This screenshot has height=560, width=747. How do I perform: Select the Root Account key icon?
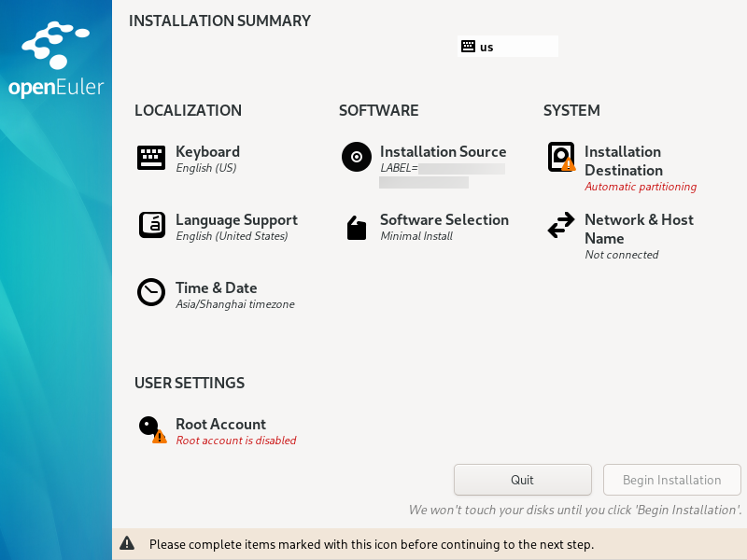[151, 429]
